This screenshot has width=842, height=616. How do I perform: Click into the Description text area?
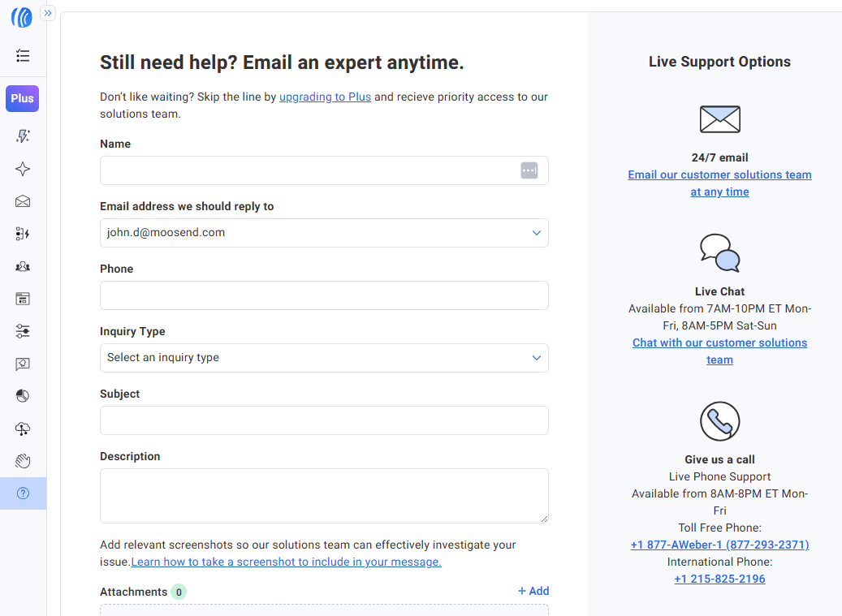click(x=324, y=495)
